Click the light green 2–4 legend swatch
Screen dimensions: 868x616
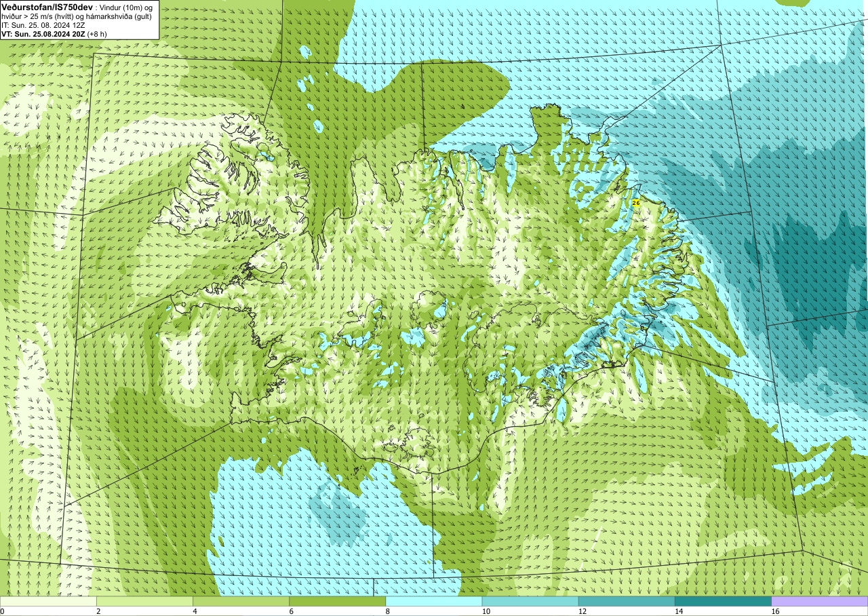pos(144,601)
